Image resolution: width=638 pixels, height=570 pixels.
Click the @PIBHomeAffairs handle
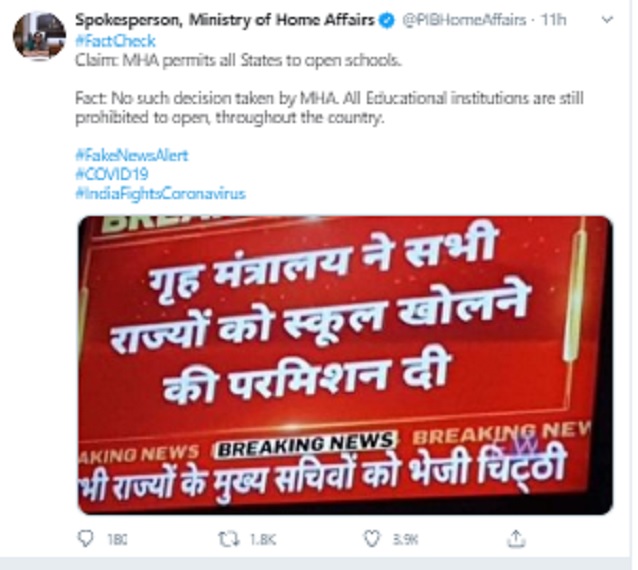pos(464,20)
